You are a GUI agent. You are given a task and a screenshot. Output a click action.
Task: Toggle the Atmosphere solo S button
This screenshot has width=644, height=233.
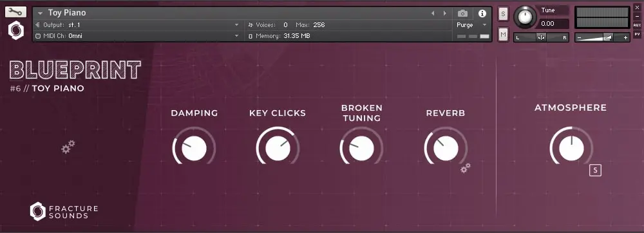coord(595,170)
